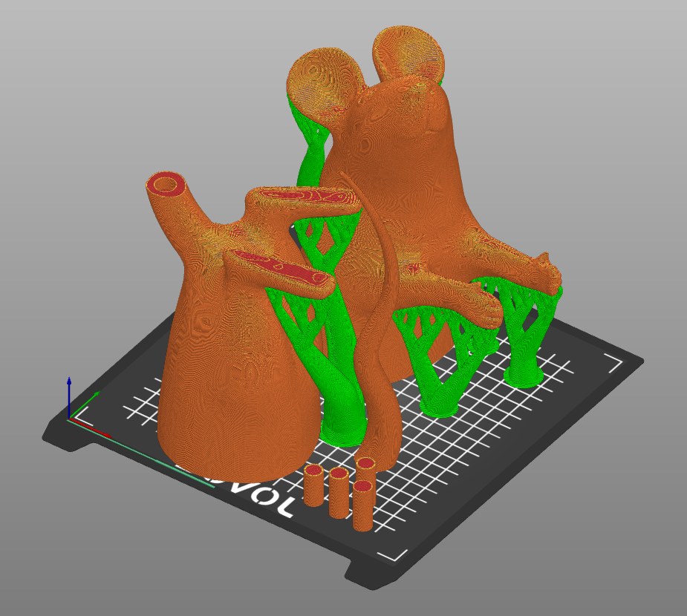Click the rearmost small cylinder near the tail
Screen dimensions: 687x616
pos(365,468)
